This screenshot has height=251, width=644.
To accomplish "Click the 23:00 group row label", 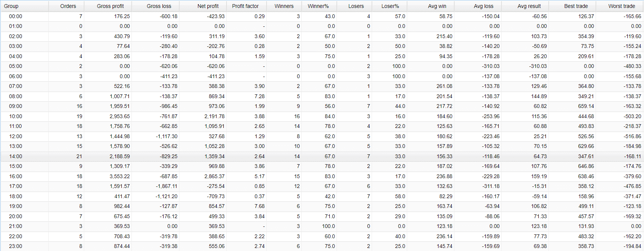I will coord(15,246).
